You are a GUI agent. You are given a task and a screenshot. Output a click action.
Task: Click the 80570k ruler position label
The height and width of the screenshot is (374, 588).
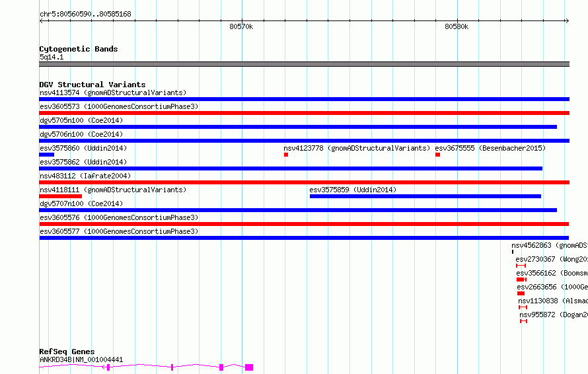point(241,26)
